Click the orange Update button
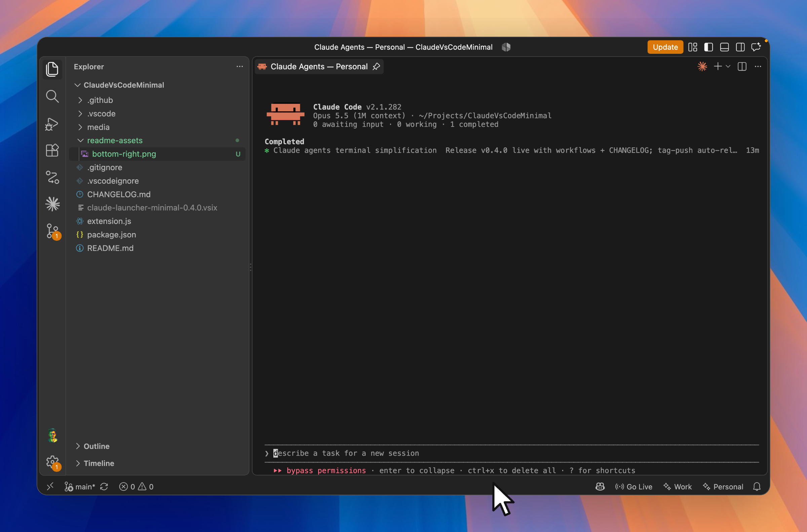The image size is (807, 532). 665,47
